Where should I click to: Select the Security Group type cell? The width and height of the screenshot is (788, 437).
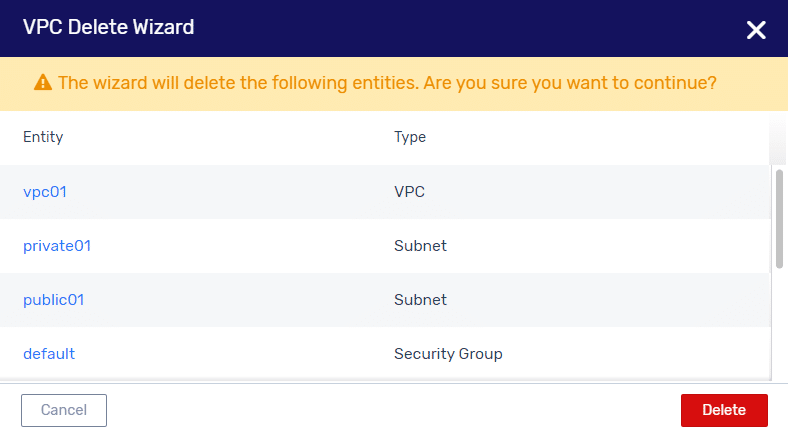448,354
